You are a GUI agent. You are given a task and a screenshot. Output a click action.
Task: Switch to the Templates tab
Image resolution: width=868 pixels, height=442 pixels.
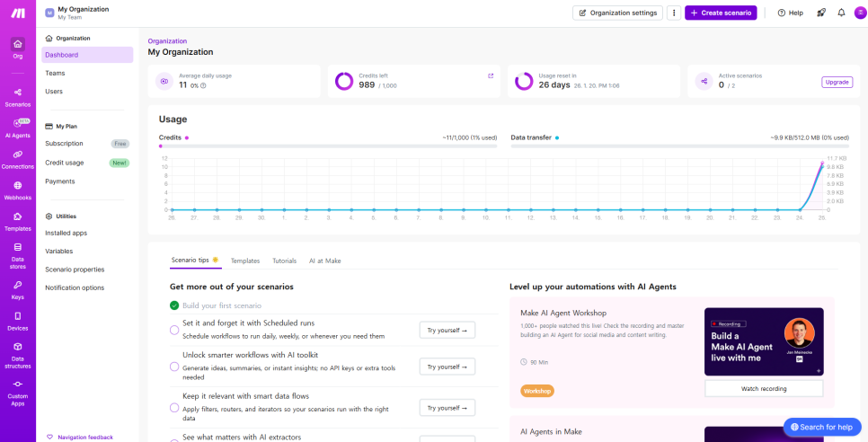coord(245,261)
